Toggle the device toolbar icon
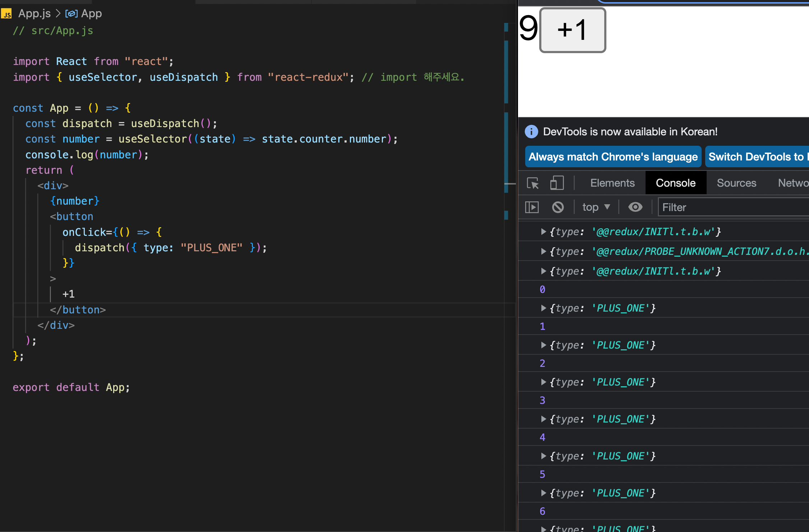The width and height of the screenshot is (809, 532). point(557,183)
